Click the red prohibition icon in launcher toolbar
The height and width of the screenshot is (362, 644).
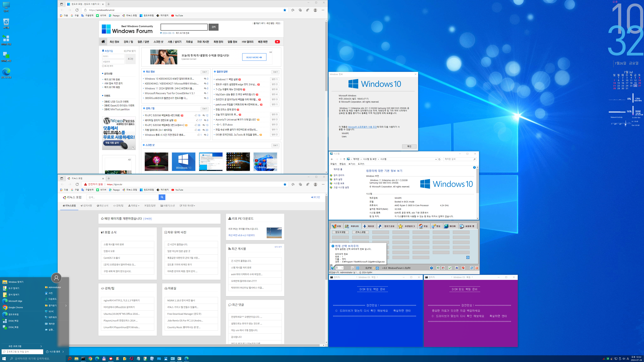pos(463,268)
